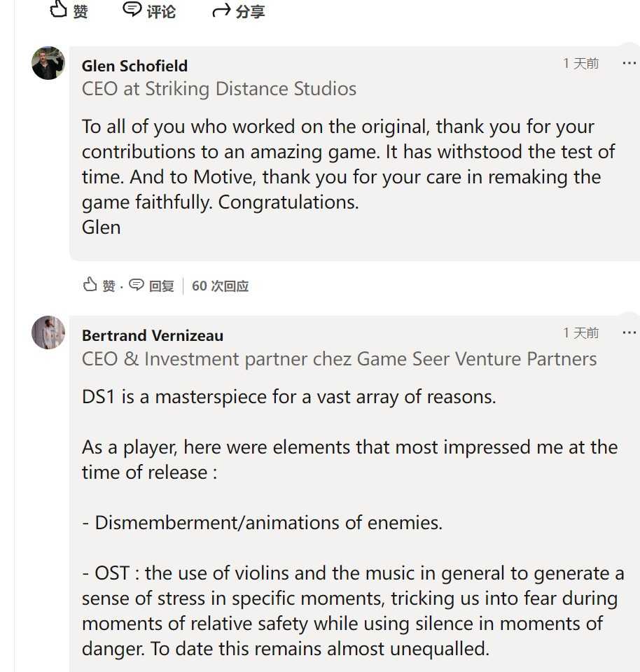Image resolution: width=640 pixels, height=672 pixels.
Task: Click the "DS1 is a masterpiece" sentence
Action: pyautogui.click(x=288, y=397)
